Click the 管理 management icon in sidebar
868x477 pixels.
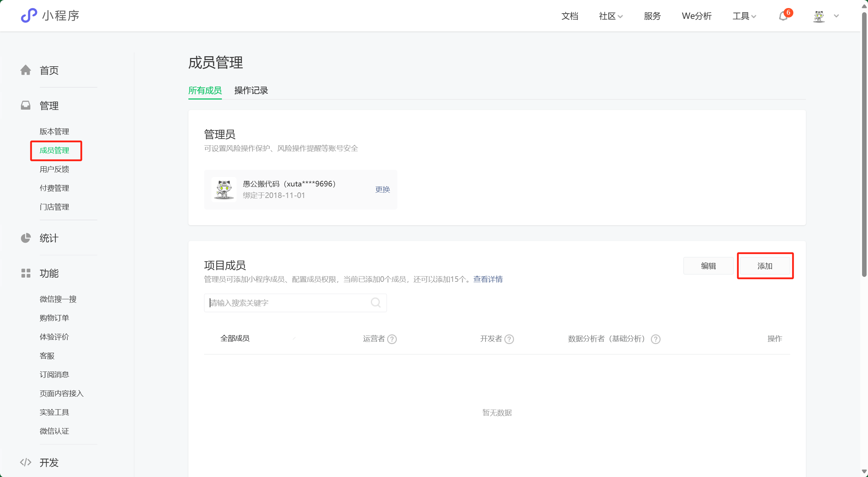26,105
